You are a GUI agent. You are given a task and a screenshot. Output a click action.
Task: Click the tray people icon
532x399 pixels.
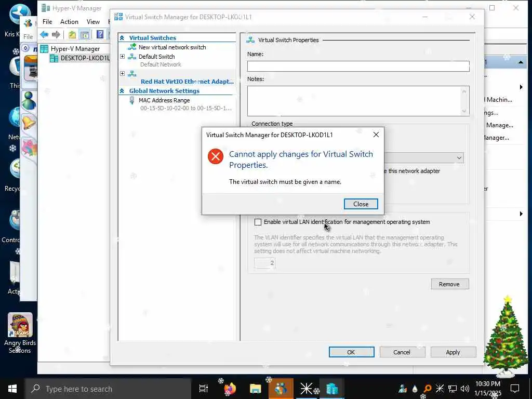click(x=403, y=389)
